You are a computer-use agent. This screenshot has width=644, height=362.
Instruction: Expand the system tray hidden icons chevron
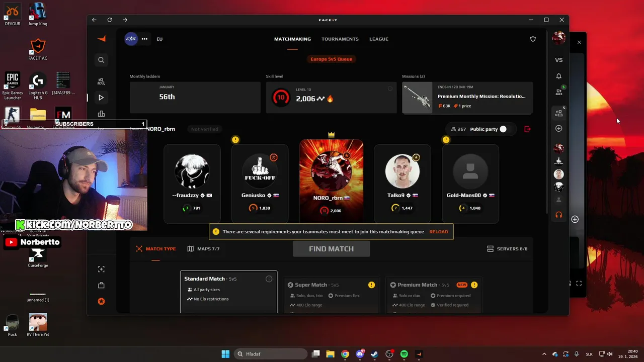click(x=544, y=354)
